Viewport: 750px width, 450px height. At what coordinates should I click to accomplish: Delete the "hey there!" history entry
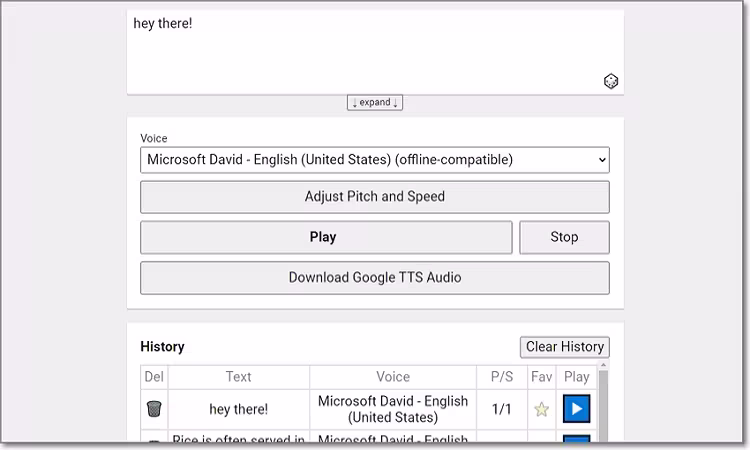click(x=154, y=409)
